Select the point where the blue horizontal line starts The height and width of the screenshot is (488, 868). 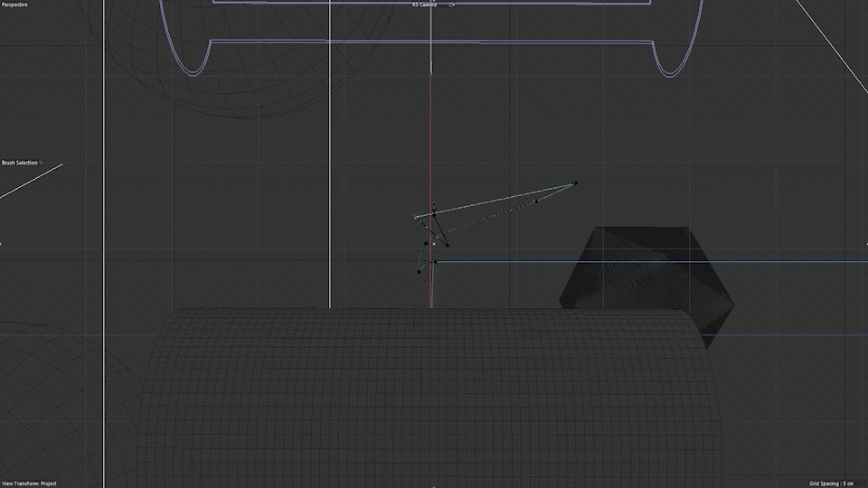click(435, 262)
